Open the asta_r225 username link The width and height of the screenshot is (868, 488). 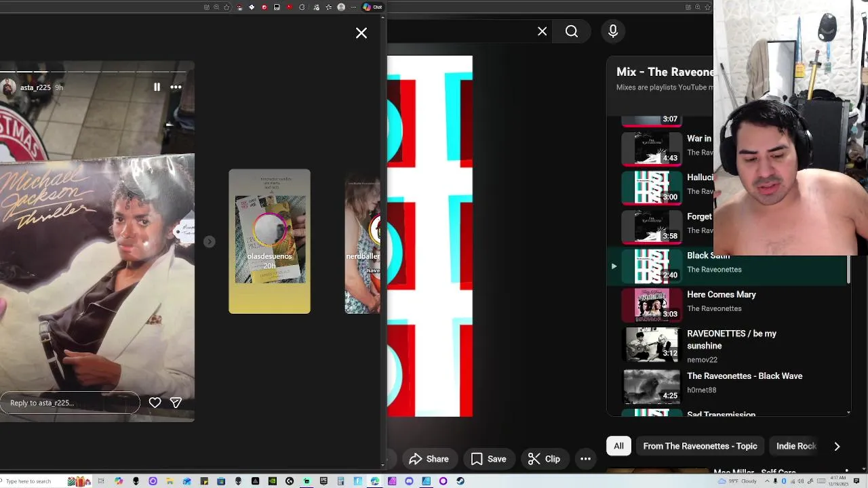tap(35, 87)
